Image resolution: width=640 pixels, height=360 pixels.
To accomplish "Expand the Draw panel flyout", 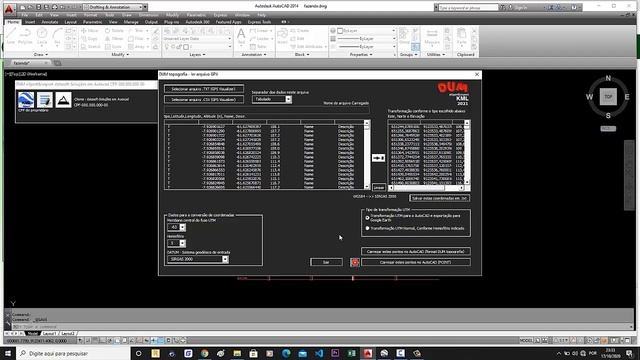I will pyautogui.click(x=41, y=54).
